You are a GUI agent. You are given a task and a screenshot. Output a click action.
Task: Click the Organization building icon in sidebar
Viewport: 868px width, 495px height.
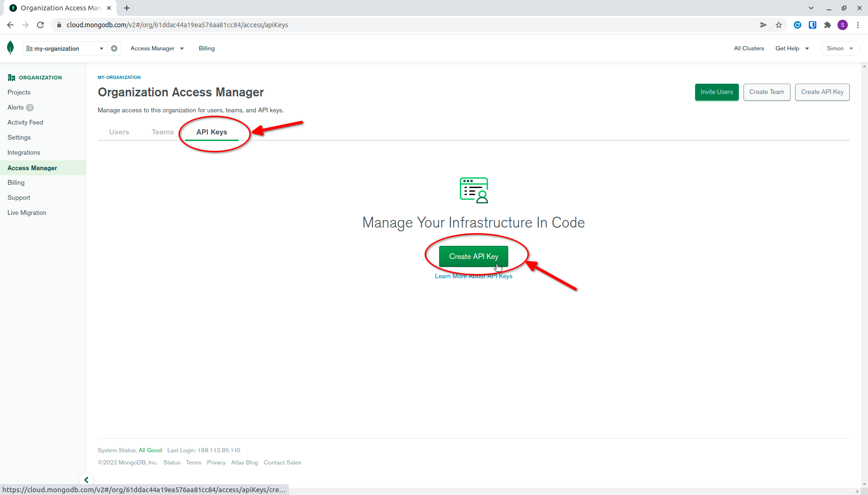coord(11,78)
